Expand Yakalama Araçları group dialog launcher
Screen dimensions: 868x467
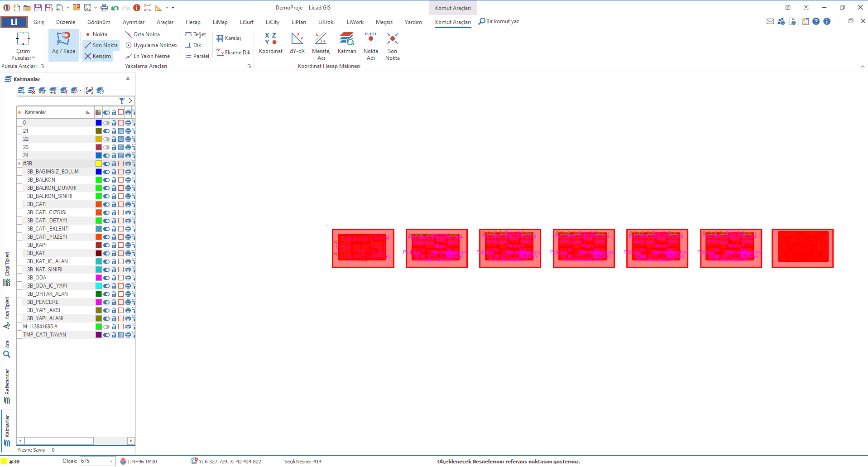tap(249, 66)
